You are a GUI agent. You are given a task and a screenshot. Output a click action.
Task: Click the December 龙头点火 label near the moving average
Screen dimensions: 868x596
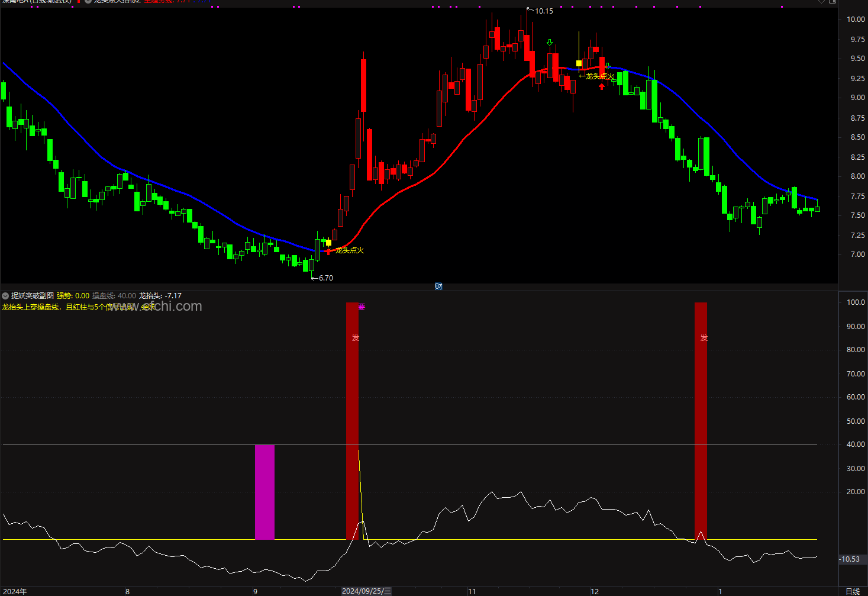[x=600, y=76]
